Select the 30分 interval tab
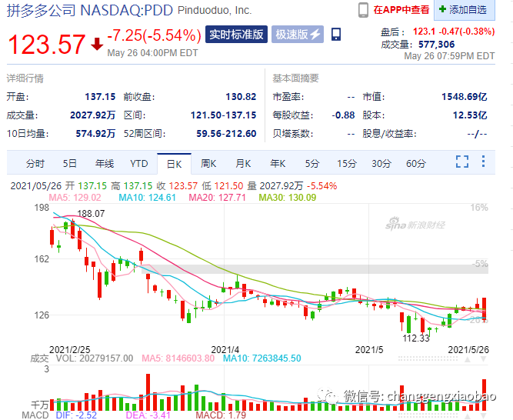 pyautogui.click(x=381, y=163)
